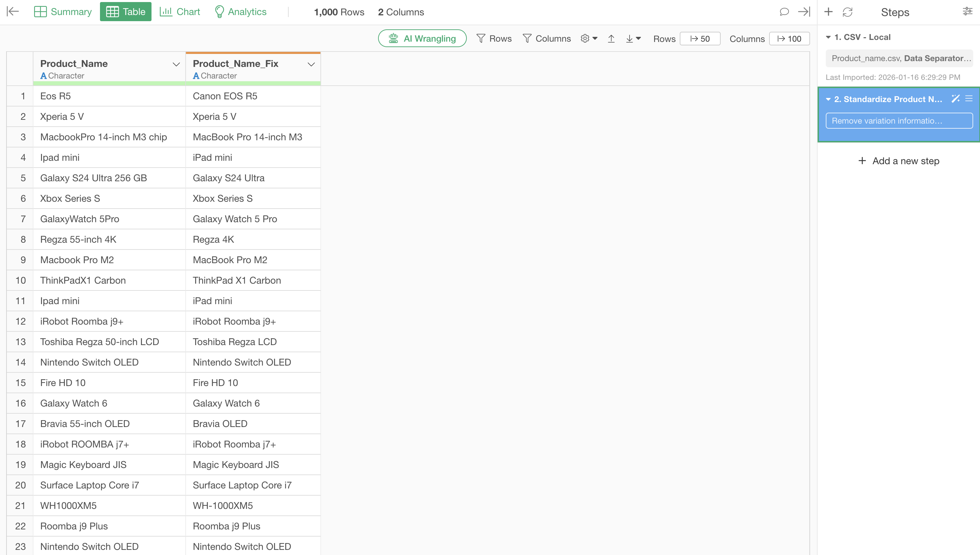The height and width of the screenshot is (555, 980).
Task: Click the plus icon beside Steps
Action: (x=828, y=12)
